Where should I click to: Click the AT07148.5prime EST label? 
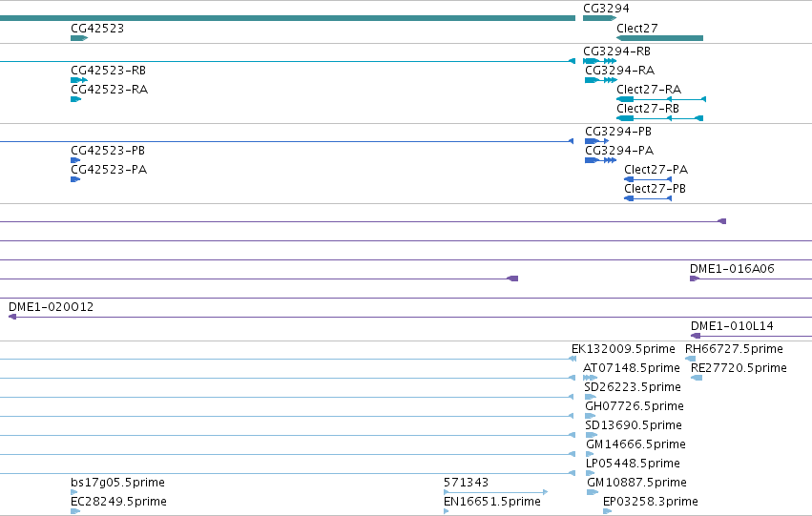click(x=632, y=368)
